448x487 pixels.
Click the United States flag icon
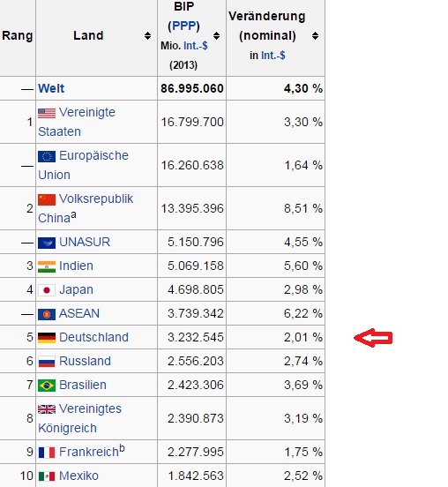click(x=47, y=113)
